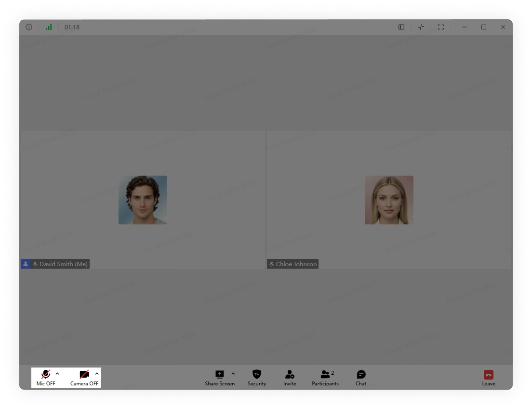Open the Chat panel
Screen dimensions: 532x409
coord(361,378)
